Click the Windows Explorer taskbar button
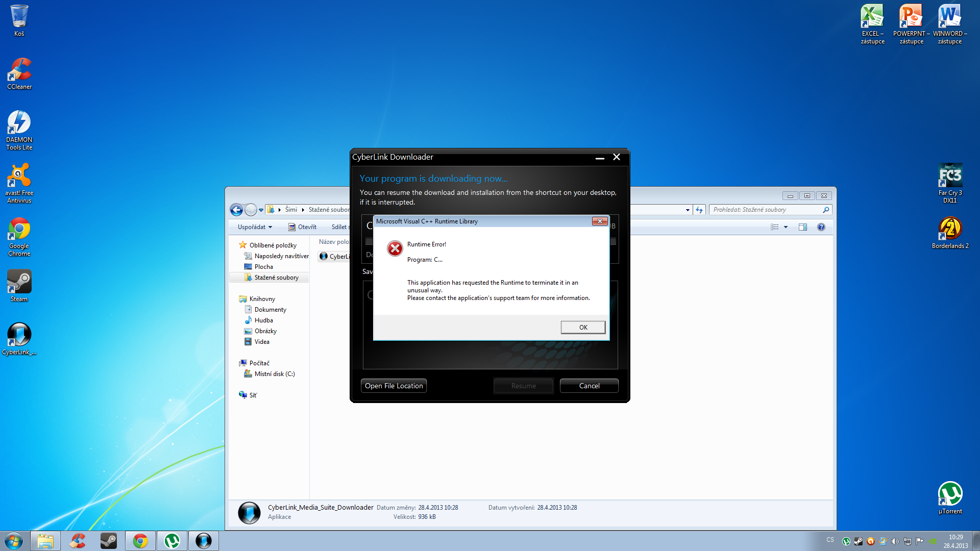Screen dimensions: 980x551 (45, 541)
